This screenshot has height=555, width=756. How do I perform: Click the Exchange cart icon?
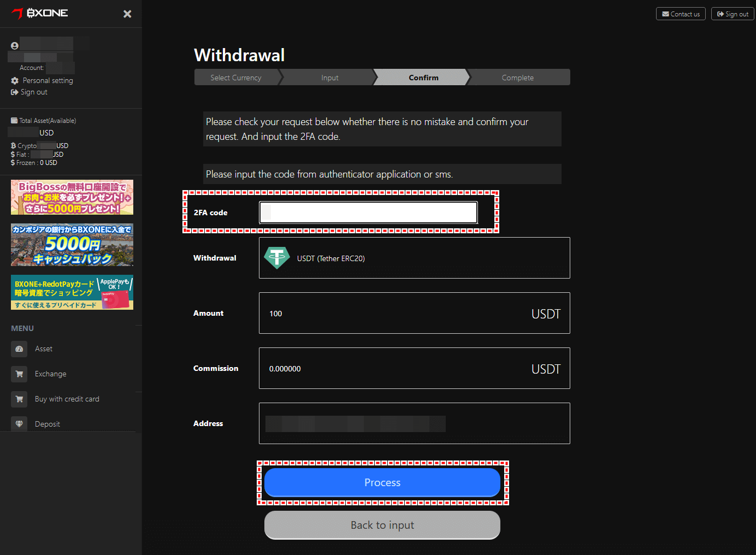click(19, 374)
